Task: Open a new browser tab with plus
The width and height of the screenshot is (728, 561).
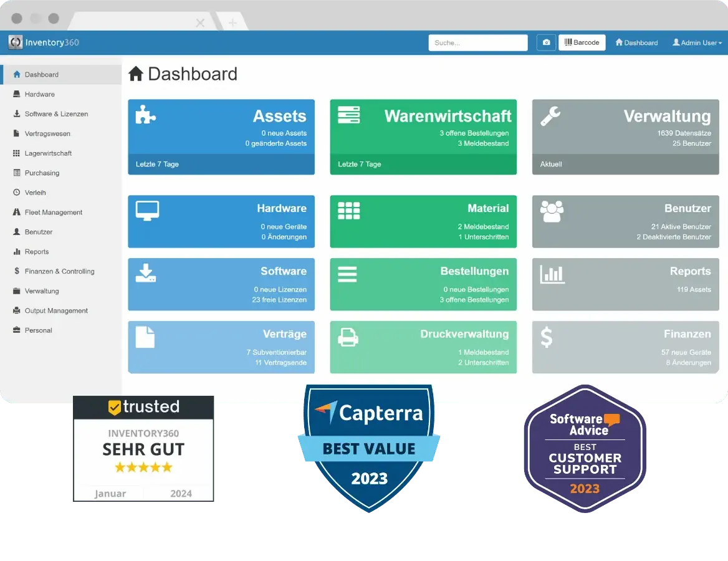Action: (232, 23)
